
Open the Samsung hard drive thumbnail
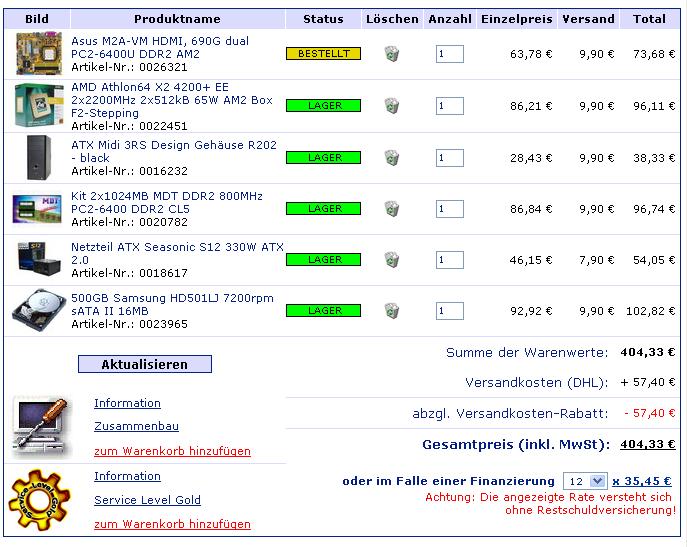click(x=39, y=310)
